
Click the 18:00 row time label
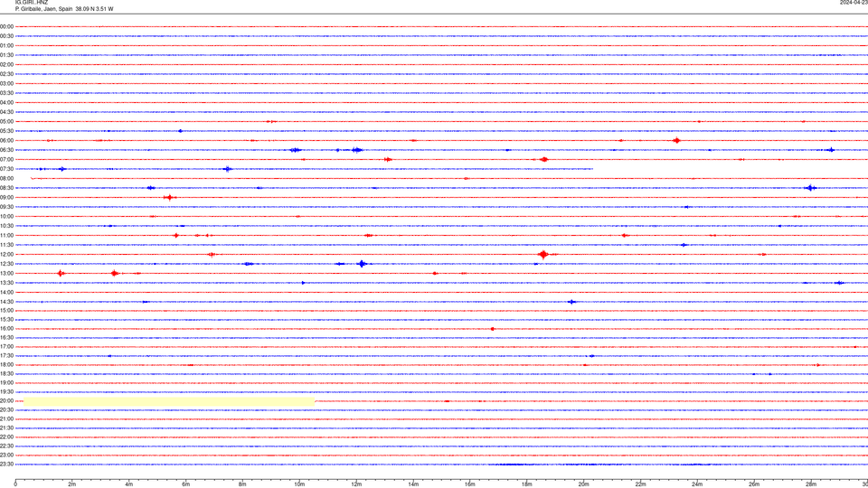(x=6, y=365)
